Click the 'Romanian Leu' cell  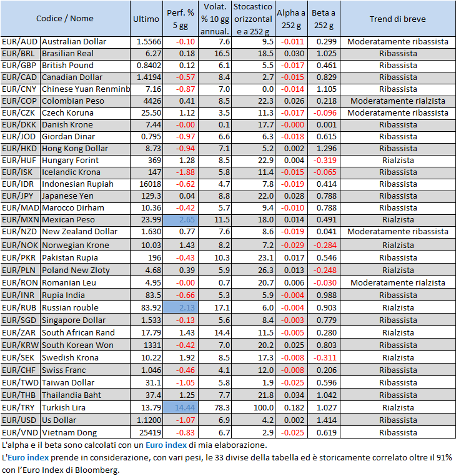pyautogui.click(x=86, y=282)
